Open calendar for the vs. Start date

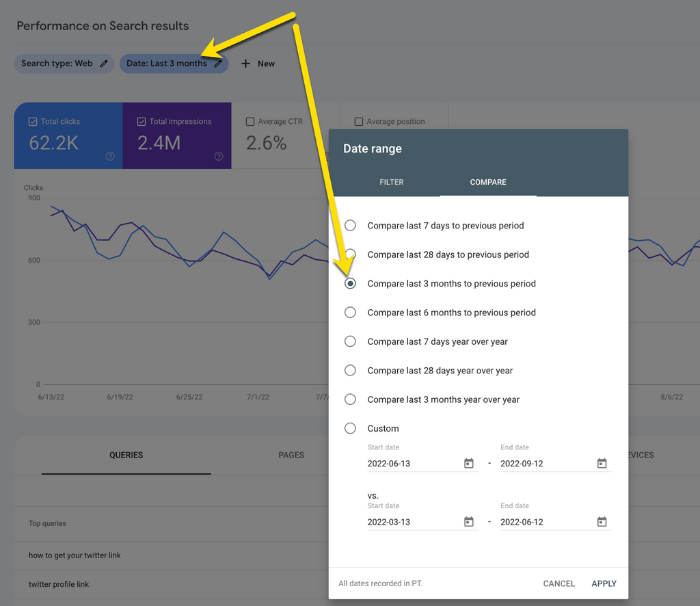469,522
